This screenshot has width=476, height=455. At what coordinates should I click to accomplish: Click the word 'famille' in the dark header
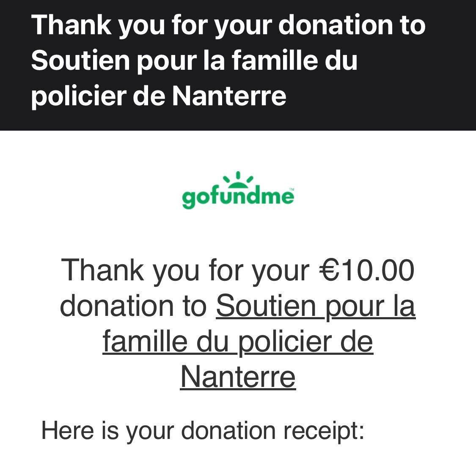[x=275, y=60]
